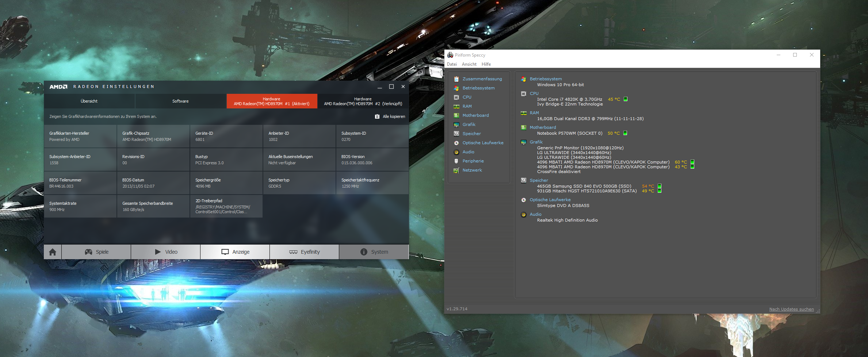Screen dimensions: 868x357
Task: Select the Hardware HD8970M #1 (Aktiviert) tab
Action: [x=272, y=101]
